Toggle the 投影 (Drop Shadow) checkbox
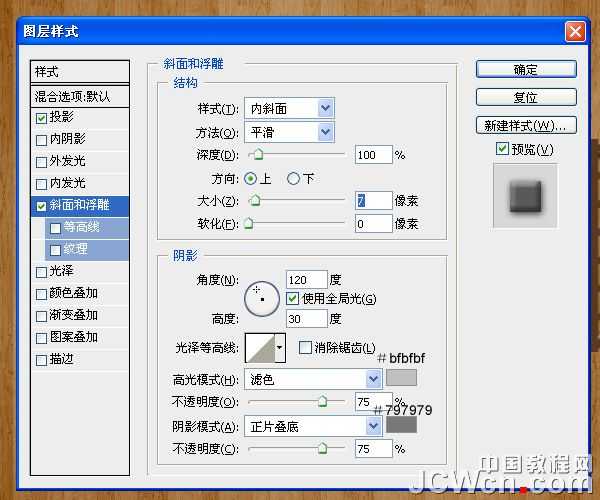 pyautogui.click(x=41, y=118)
